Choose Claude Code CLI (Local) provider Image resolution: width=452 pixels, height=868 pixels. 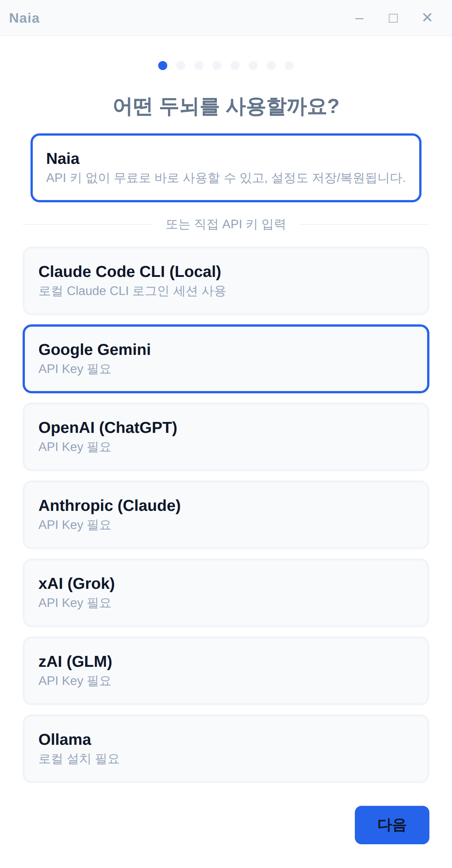226,280
